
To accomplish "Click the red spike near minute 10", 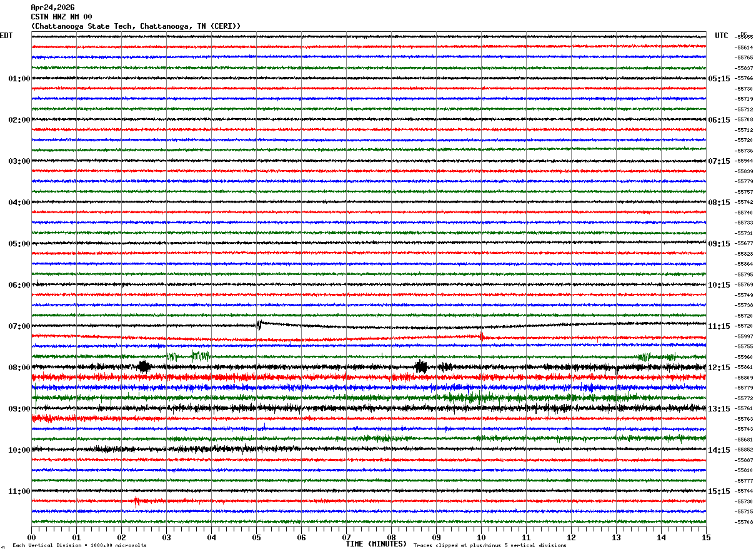I will [481, 336].
